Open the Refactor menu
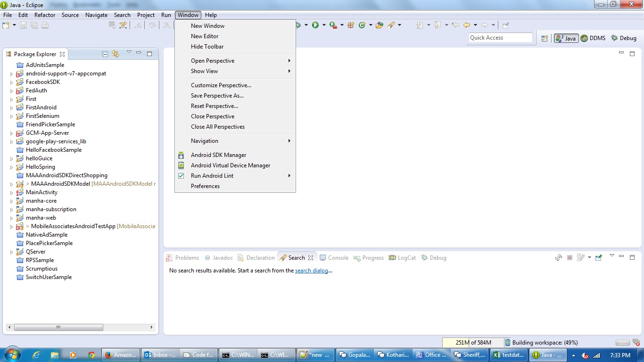This screenshot has width=644, height=362. [44, 15]
